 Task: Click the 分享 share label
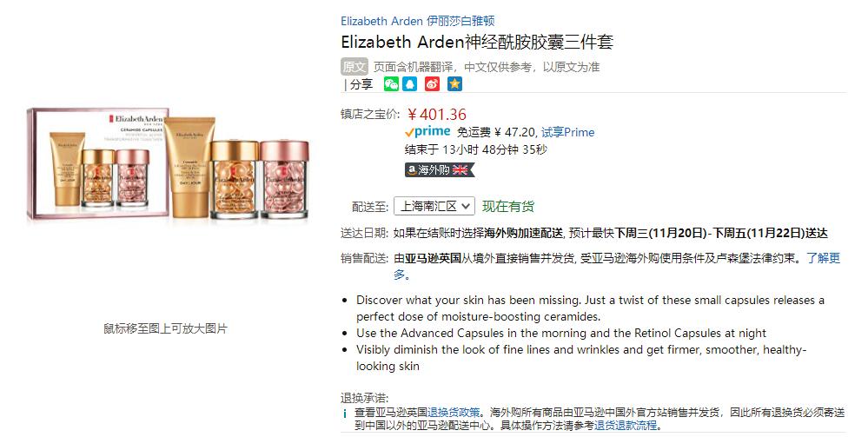point(361,85)
